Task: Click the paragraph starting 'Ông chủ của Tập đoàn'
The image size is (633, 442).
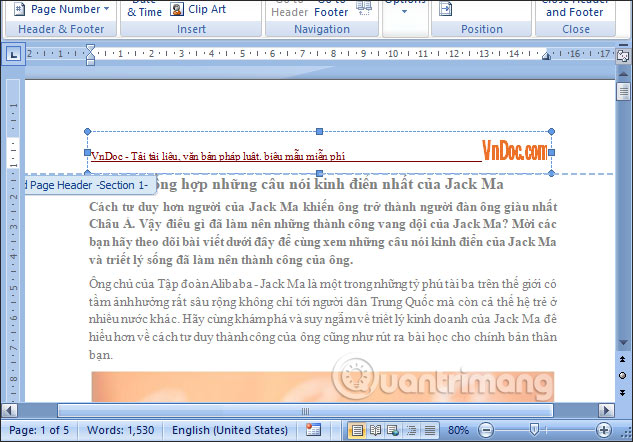Action: pos(323,319)
